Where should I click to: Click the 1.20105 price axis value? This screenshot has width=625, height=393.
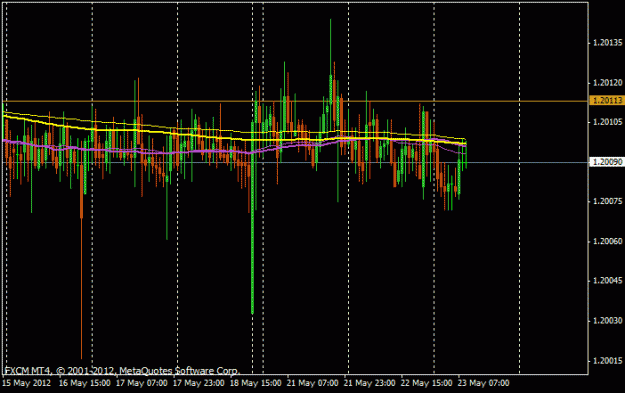click(x=608, y=122)
